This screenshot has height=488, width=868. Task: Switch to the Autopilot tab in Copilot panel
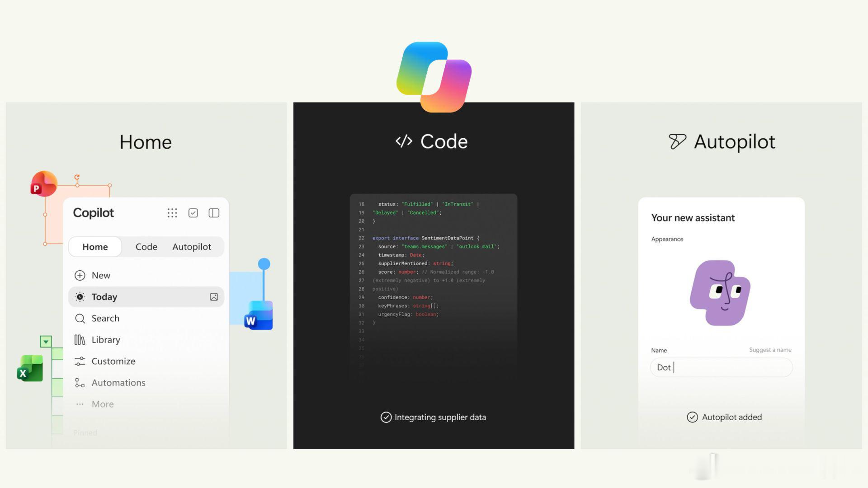(192, 247)
